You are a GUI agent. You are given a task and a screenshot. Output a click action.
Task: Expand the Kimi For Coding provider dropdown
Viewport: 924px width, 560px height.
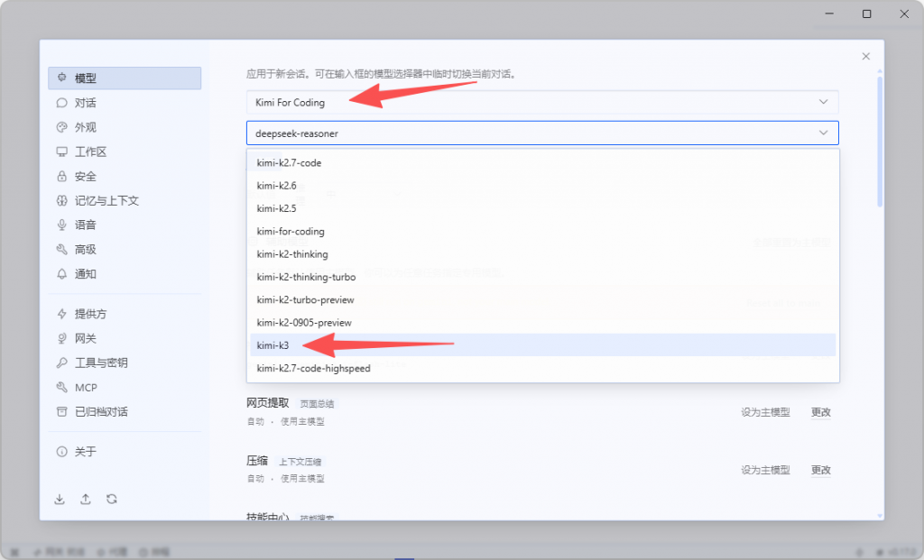(542, 103)
